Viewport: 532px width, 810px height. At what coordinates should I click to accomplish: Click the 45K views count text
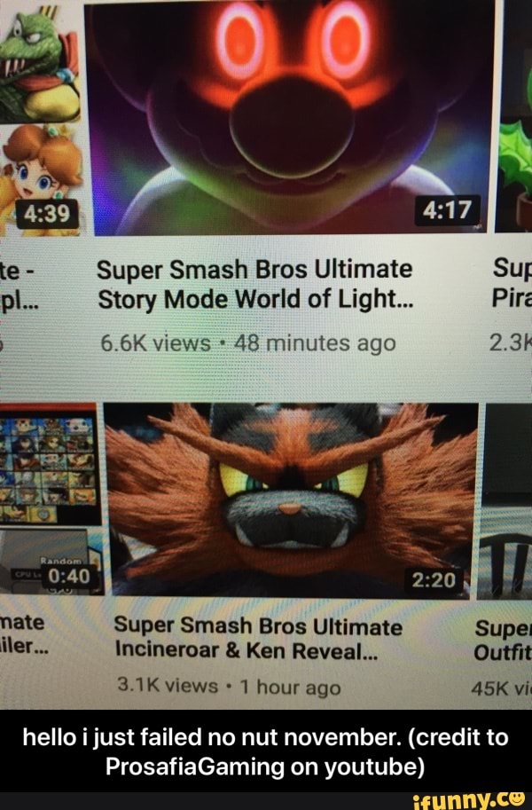tap(501, 688)
